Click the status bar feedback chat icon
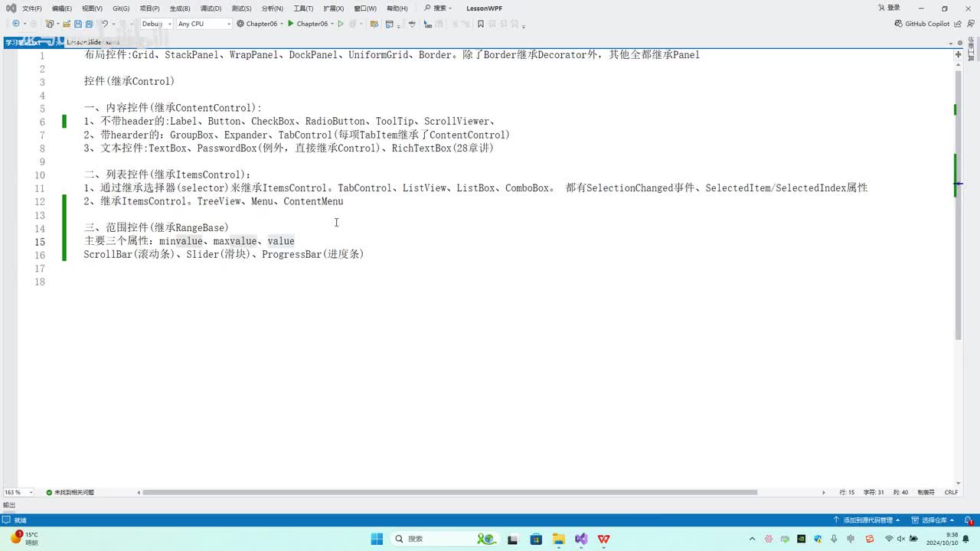The image size is (980, 551). point(7,520)
